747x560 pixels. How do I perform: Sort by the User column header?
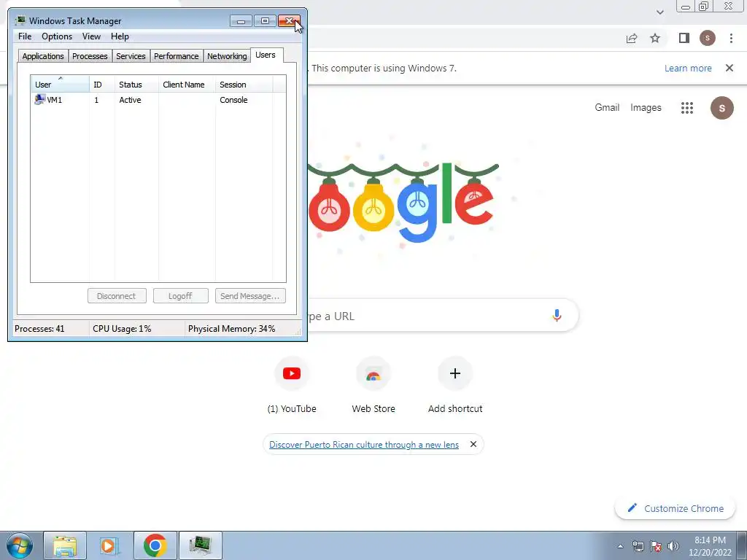click(60, 85)
